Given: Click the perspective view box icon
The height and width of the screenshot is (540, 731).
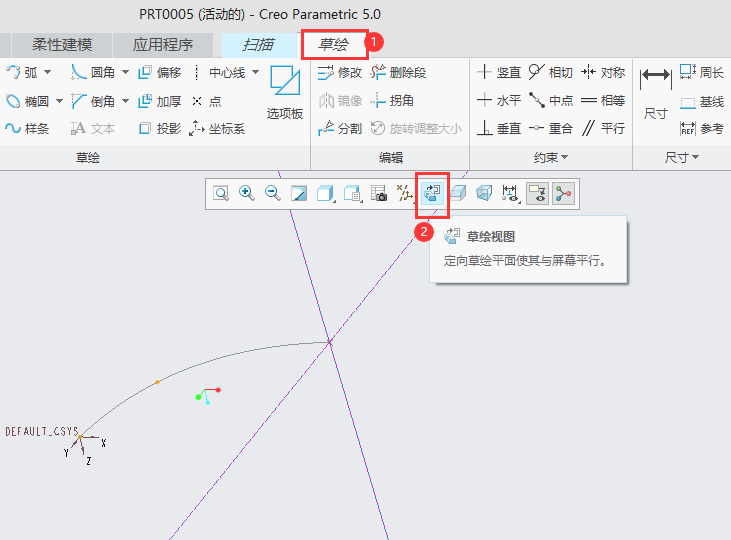Looking at the screenshot, I should pos(458,194).
